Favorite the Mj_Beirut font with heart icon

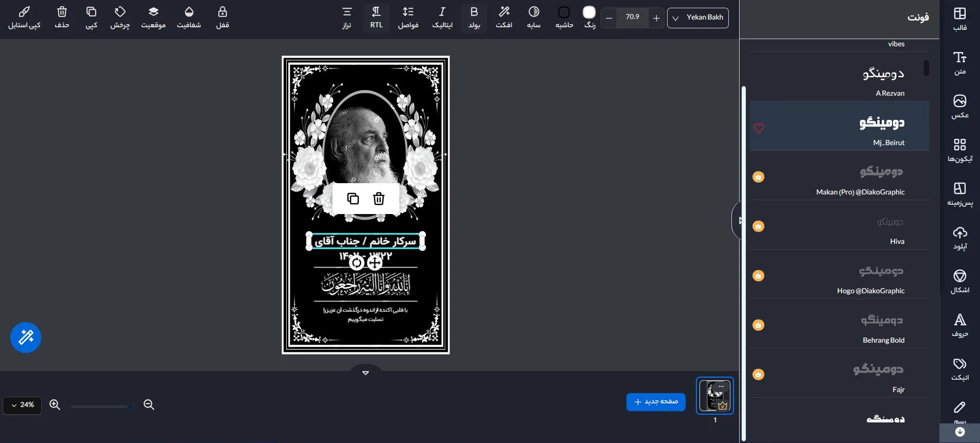click(x=759, y=128)
